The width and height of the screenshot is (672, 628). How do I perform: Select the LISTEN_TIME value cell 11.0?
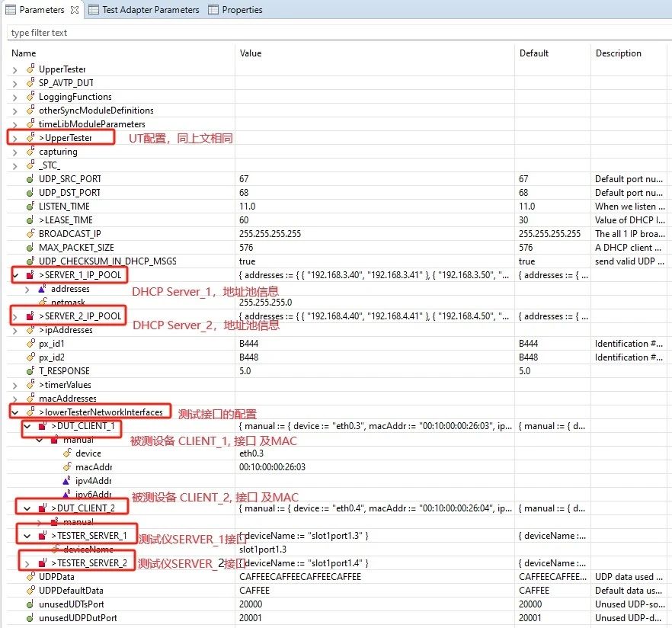248,207
